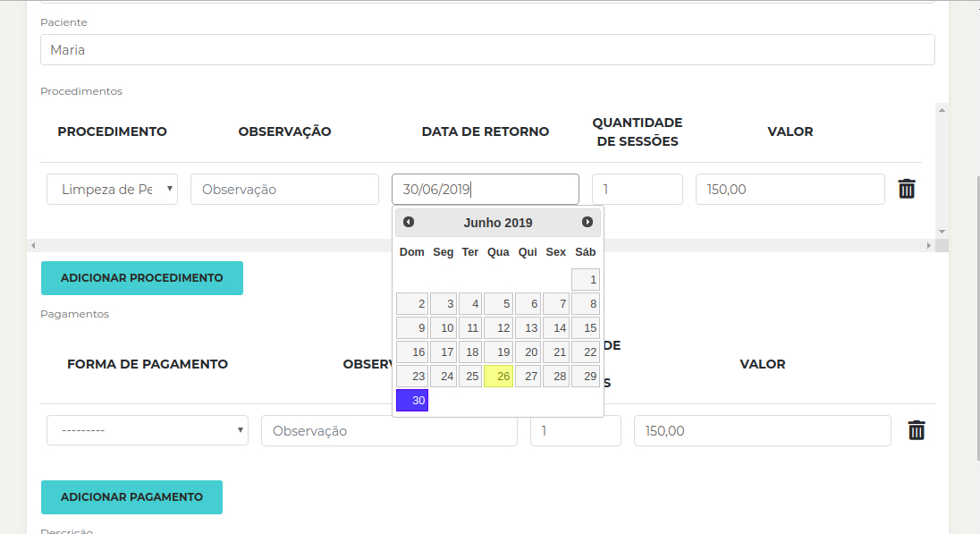980x534 pixels.
Task: Select day 11 in the calendar
Action: (470, 327)
